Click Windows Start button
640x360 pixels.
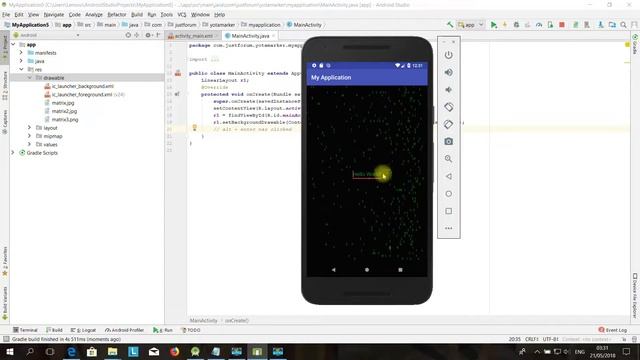click(10, 351)
